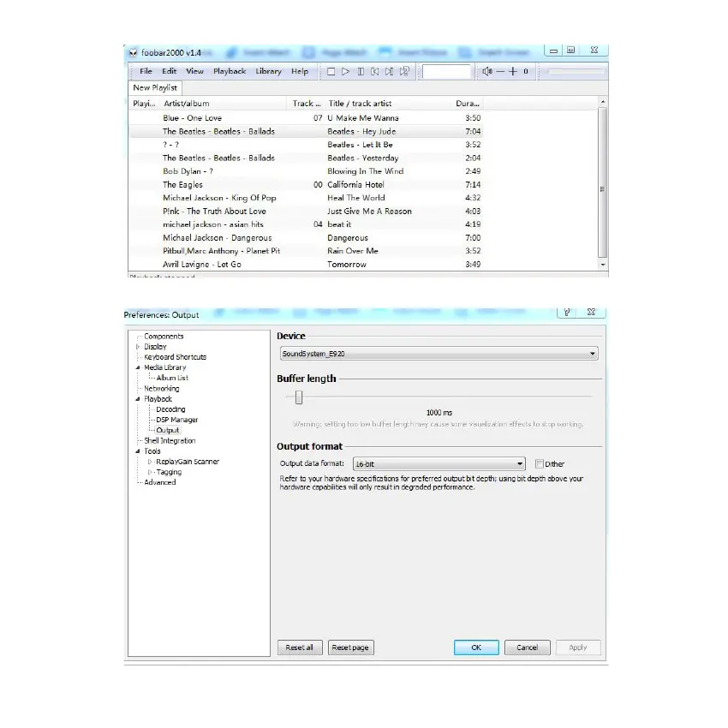Screen dimensions: 728x728
Task: Select Keyboard Shortcuts tree item
Action: click(175, 357)
